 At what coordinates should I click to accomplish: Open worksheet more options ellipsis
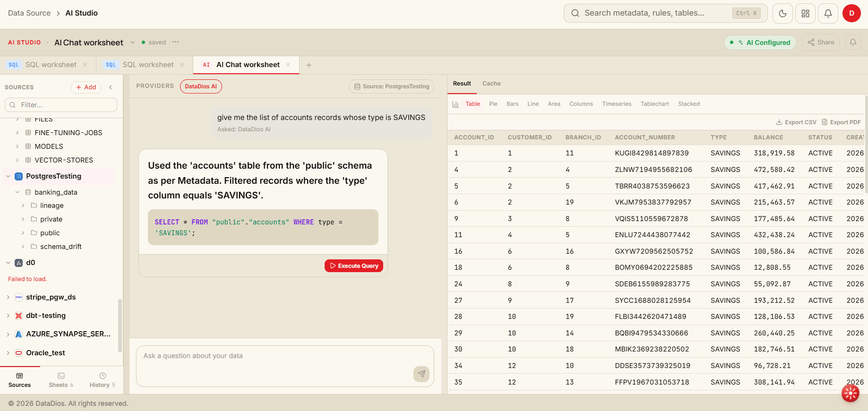click(175, 42)
